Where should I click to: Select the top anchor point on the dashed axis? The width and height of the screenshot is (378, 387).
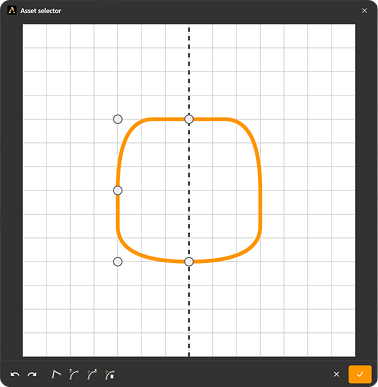click(189, 119)
